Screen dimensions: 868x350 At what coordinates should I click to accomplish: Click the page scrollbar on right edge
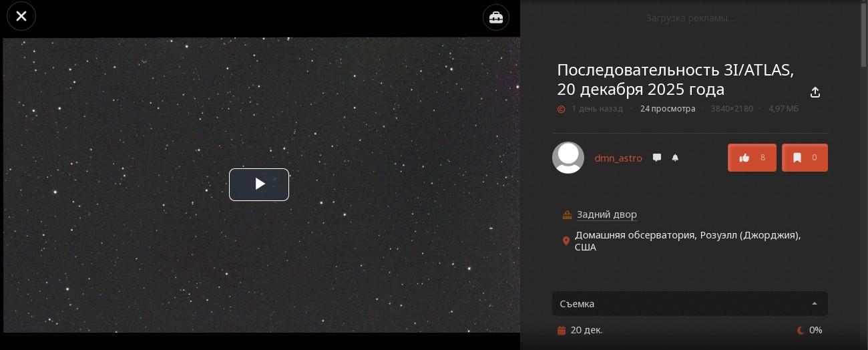[x=865, y=33]
